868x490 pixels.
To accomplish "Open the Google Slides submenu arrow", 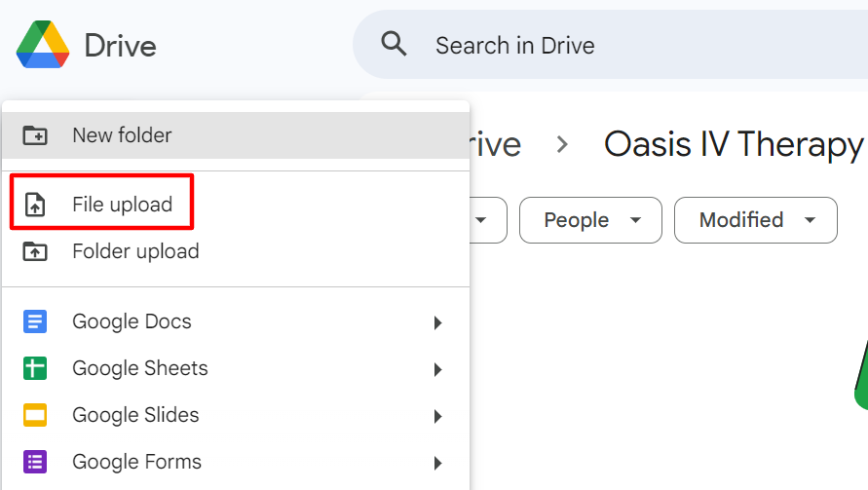I will coord(438,416).
